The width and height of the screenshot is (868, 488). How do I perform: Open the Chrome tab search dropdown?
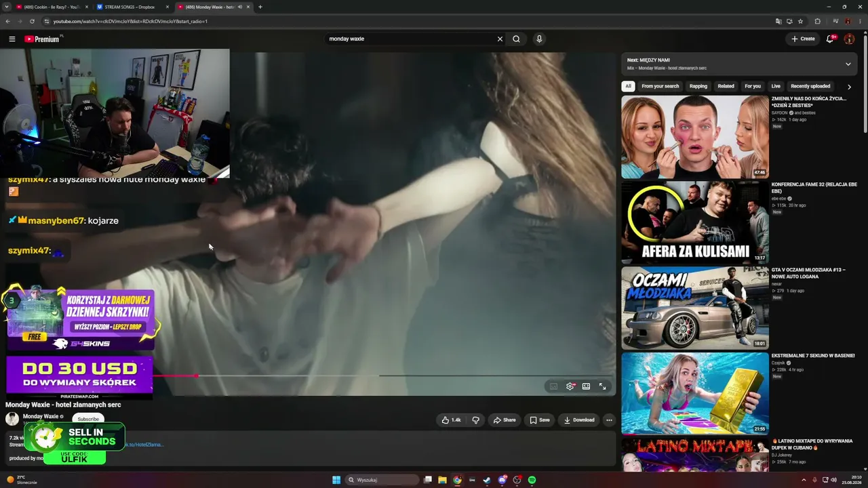coord(5,7)
